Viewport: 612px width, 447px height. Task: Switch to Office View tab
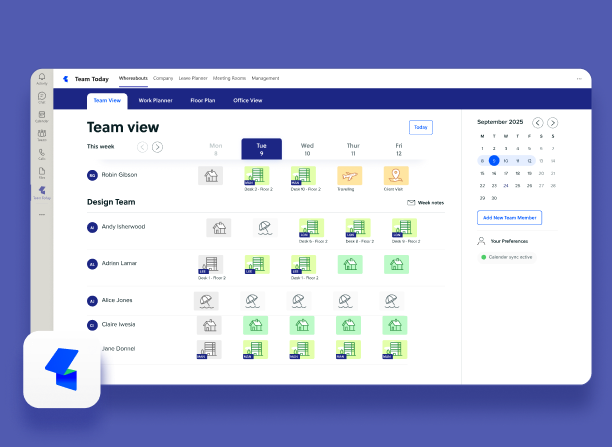tap(247, 100)
